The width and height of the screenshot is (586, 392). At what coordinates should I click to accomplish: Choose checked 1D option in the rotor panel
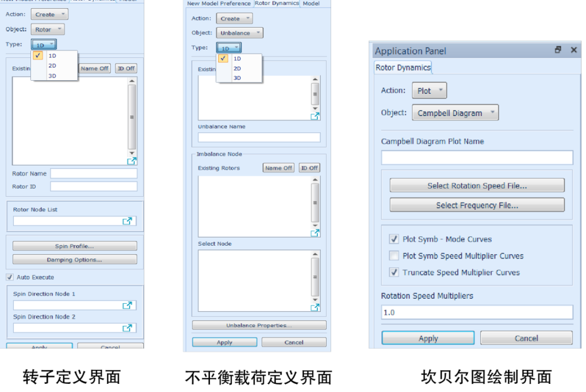coord(52,56)
